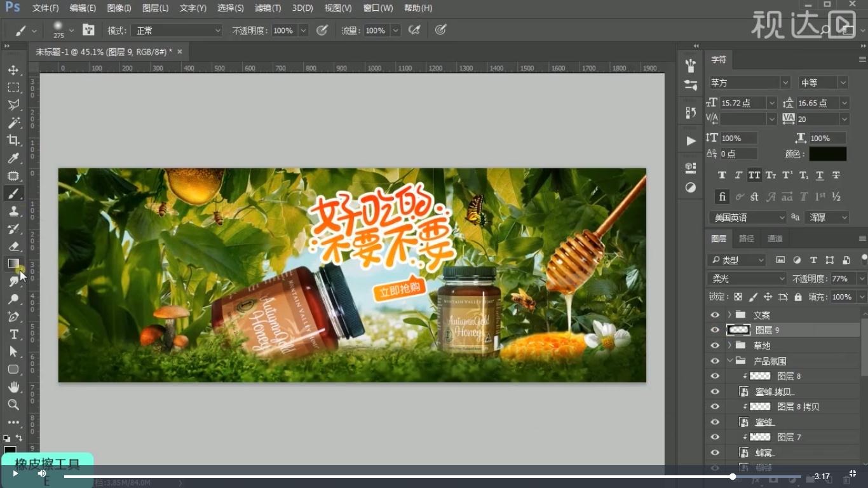This screenshot has height=488, width=868.
Task: Select the Clone Stamp tool
Action: pos(13,211)
